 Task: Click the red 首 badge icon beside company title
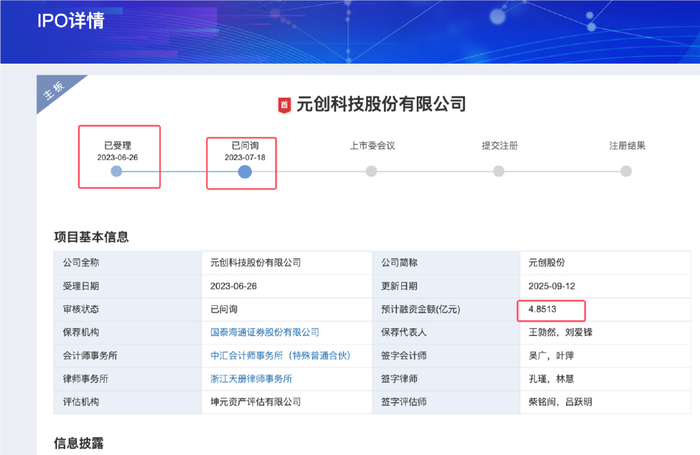click(284, 105)
